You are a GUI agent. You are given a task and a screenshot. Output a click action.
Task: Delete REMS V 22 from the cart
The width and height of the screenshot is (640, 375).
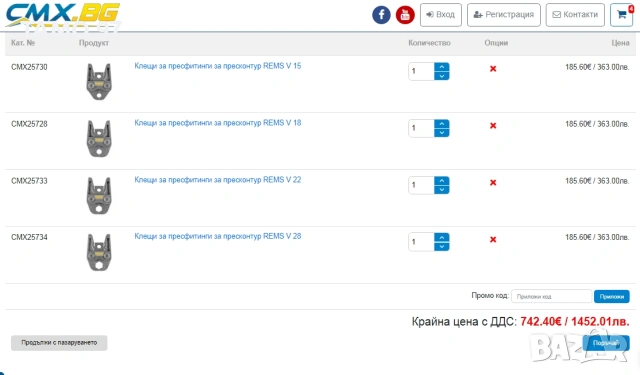click(x=493, y=182)
